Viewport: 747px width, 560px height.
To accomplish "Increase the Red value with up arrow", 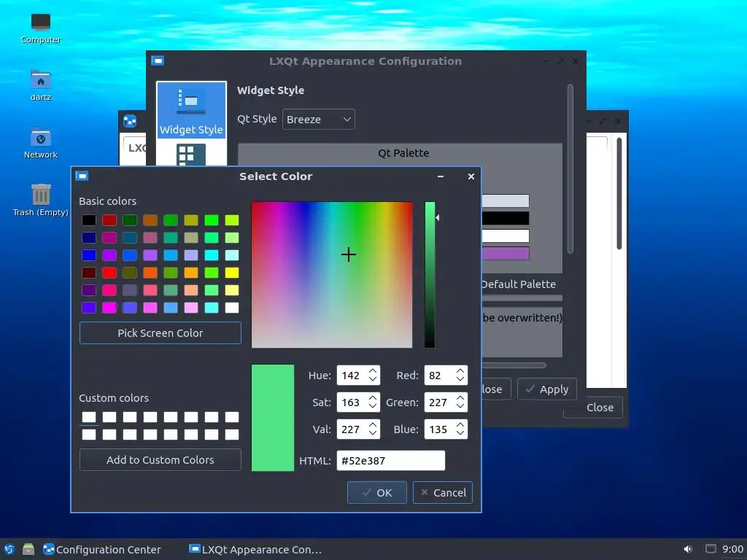I will (x=460, y=370).
